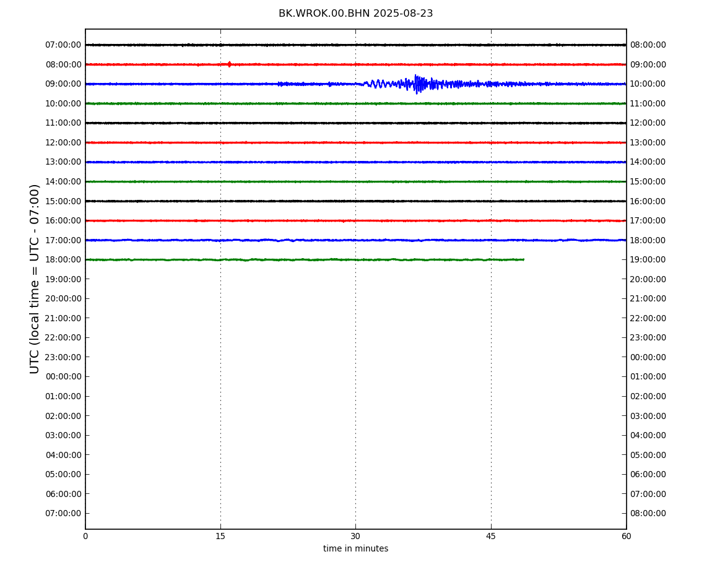Click the right-axis label 17:00:00
712x588 pixels.
point(648,221)
